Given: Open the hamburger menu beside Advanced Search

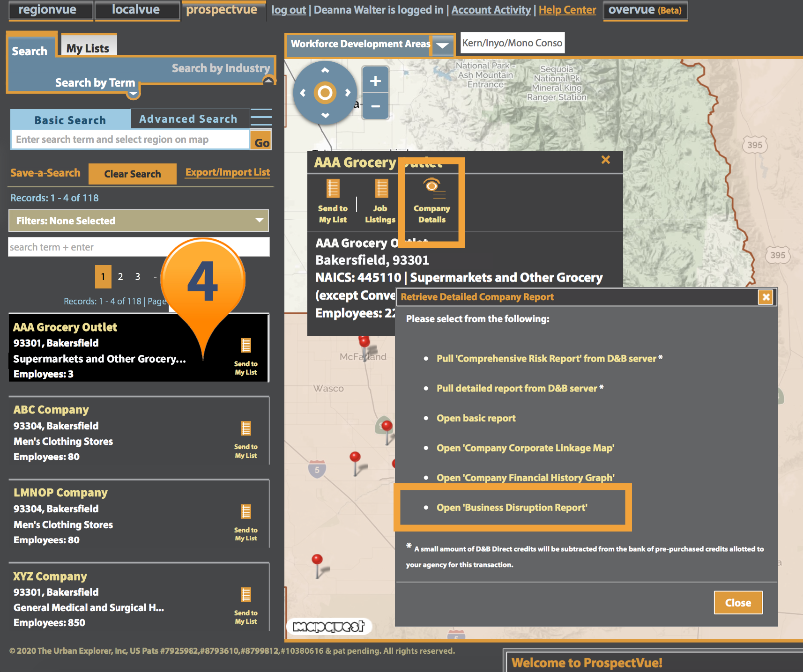Looking at the screenshot, I should pyautogui.click(x=261, y=118).
